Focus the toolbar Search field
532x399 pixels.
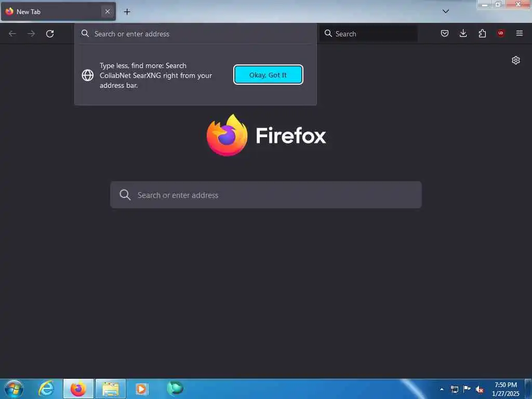click(x=368, y=34)
